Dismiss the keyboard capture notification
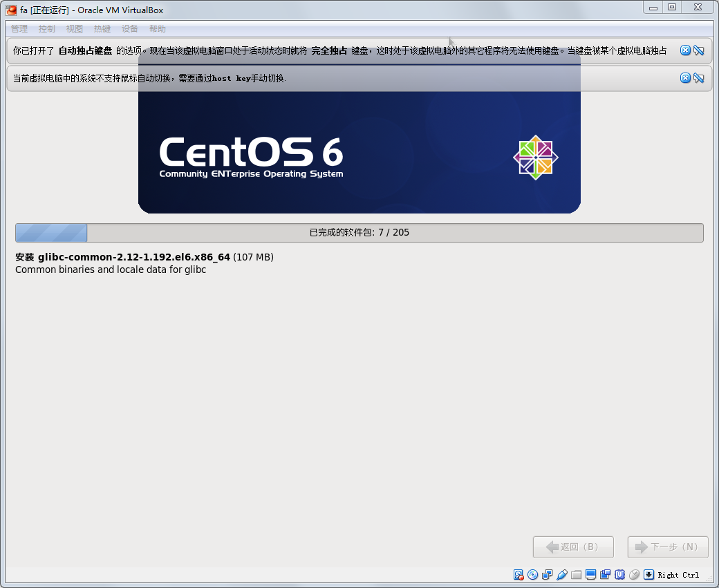The width and height of the screenshot is (719, 588). [x=685, y=50]
